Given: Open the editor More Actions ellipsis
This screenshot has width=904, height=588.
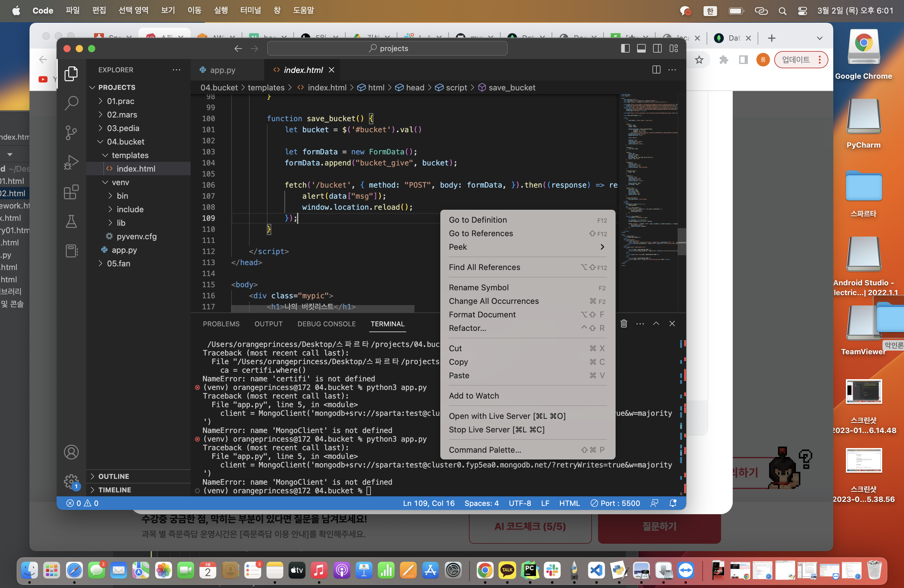Looking at the screenshot, I should point(672,70).
